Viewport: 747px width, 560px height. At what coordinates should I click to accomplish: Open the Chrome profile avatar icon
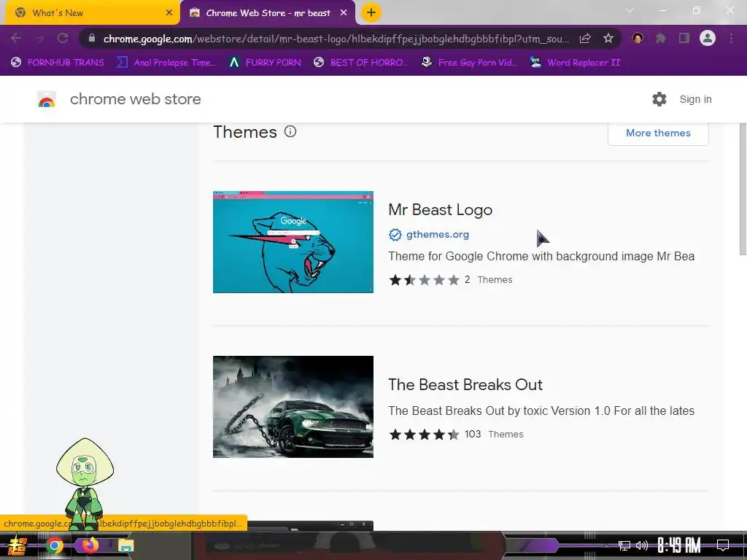click(x=708, y=38)
